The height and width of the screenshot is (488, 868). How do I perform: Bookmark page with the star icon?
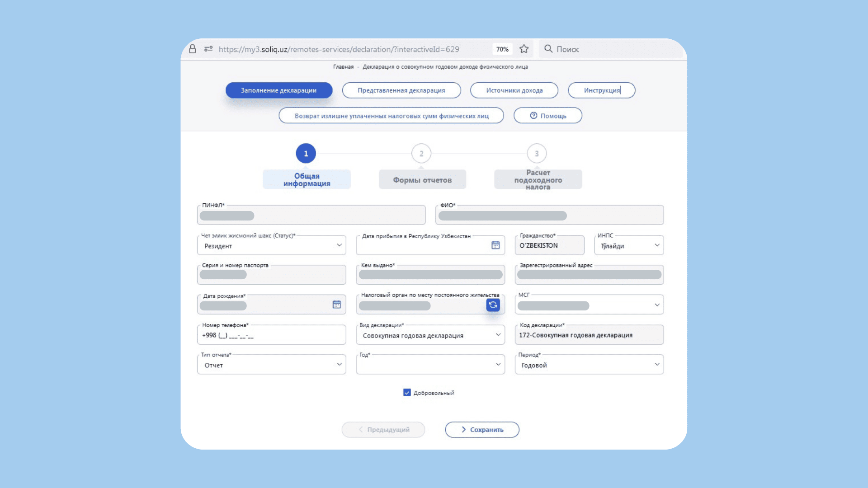(524, 49)
